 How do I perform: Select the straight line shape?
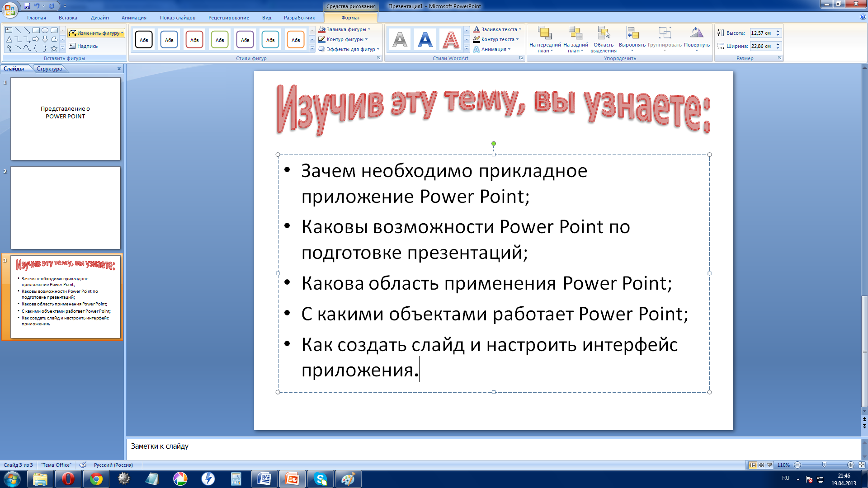point(18,30)
